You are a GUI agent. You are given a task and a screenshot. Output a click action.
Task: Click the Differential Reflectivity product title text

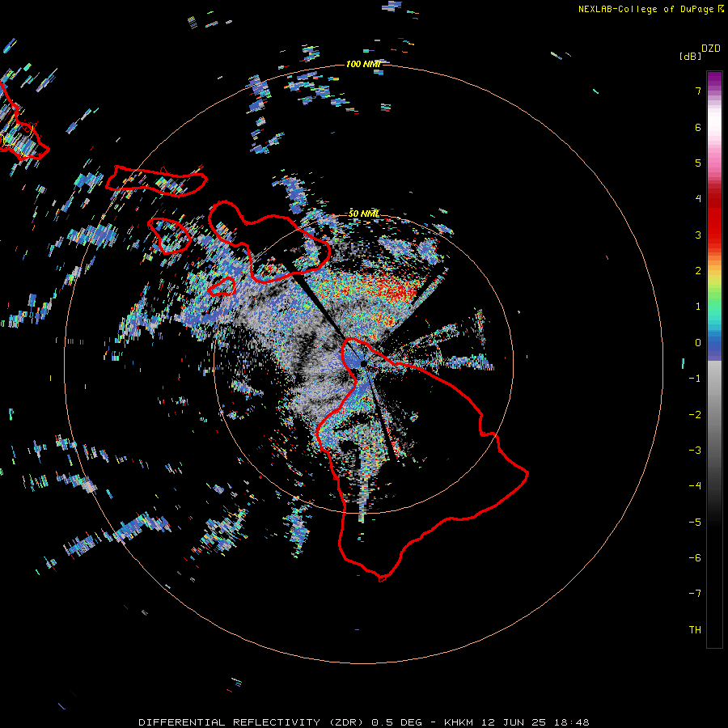(x=363, y=722)
